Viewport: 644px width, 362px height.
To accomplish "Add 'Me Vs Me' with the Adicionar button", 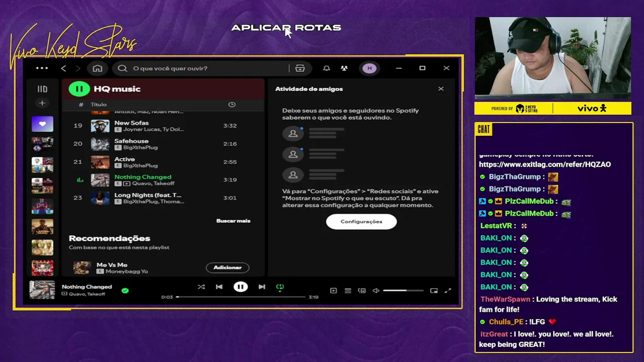I will pos(227,267).
